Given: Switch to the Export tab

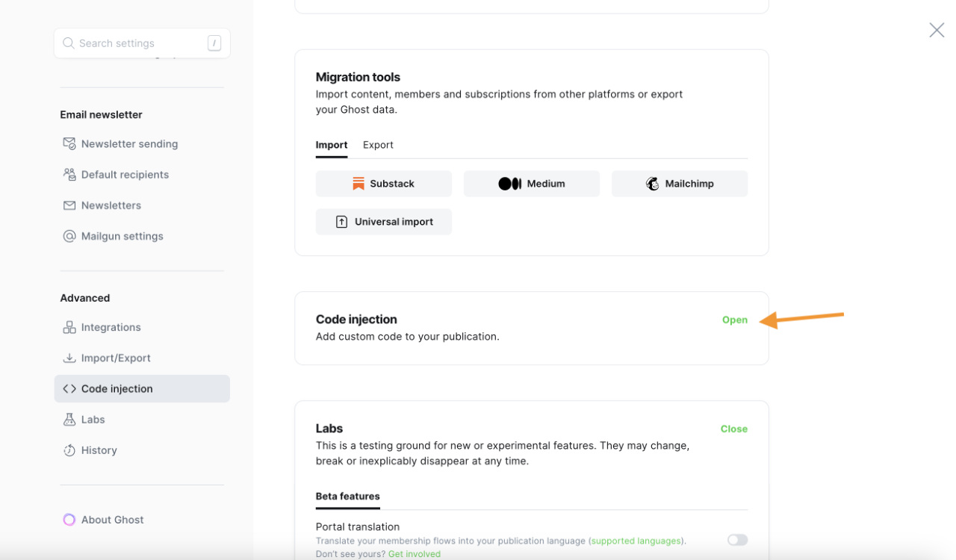Looking at the screenshot, I should tap(378, 145).
